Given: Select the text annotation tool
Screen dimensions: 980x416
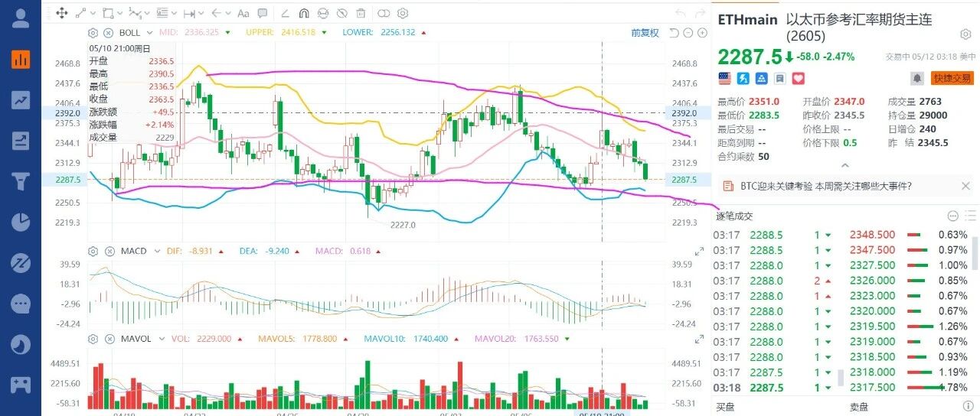Looking at the screenshot, I should tap(243, 13).
